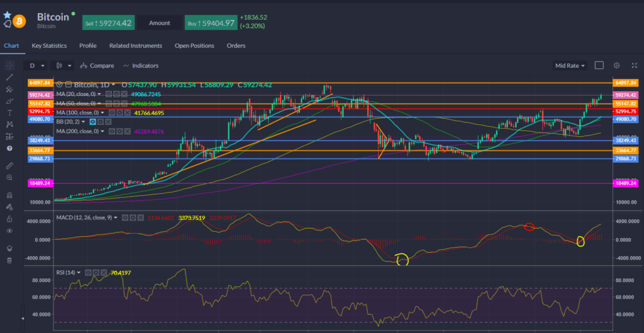Lock all drawing tools
This screenshot has width=644, height=333.
tap(9, 219)
